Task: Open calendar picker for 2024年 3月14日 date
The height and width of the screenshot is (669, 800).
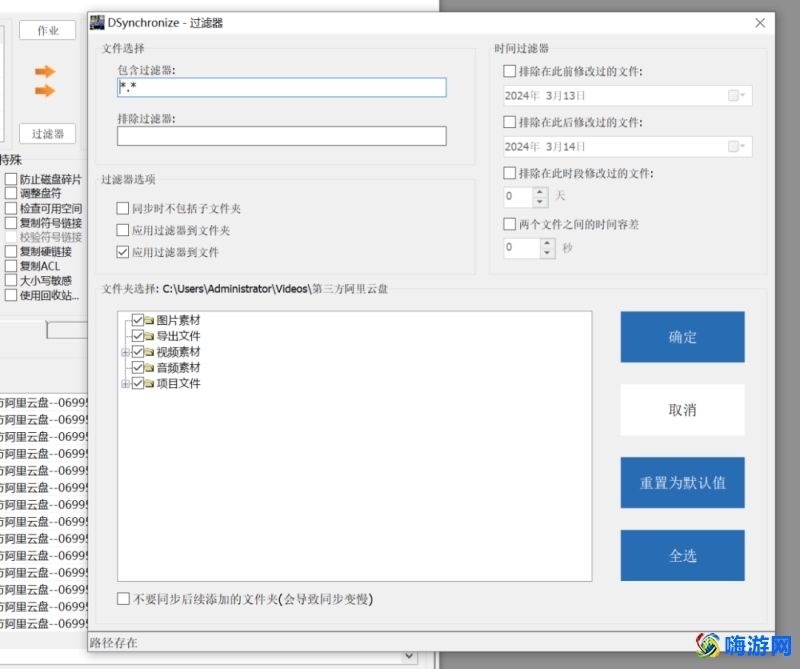Action: point(736,146)
